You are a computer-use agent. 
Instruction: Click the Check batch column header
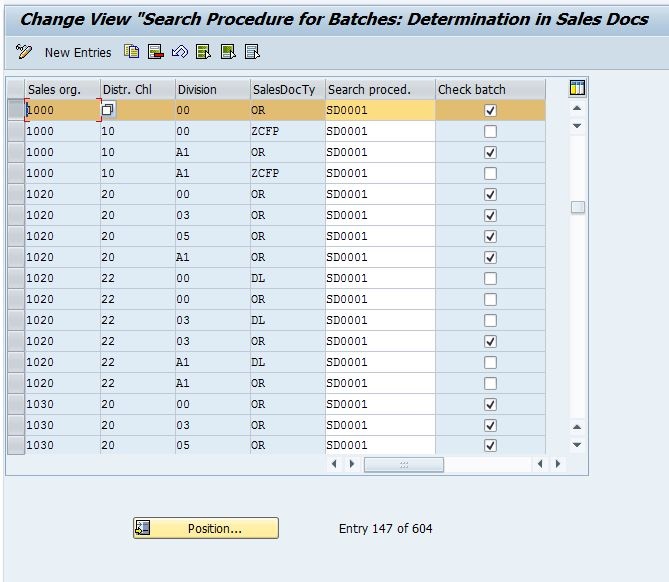(490, 90)
